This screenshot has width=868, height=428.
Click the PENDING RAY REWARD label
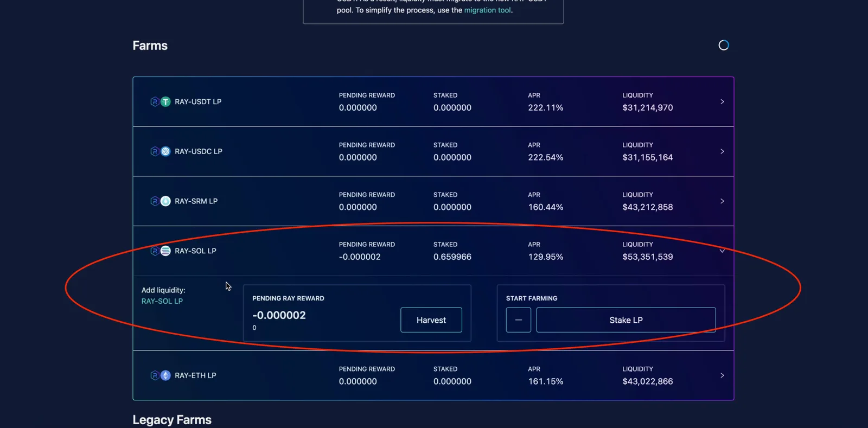pos(288,298)
